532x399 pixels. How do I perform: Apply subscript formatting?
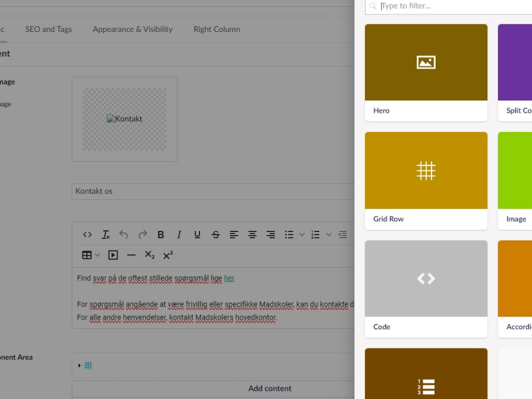149,255
